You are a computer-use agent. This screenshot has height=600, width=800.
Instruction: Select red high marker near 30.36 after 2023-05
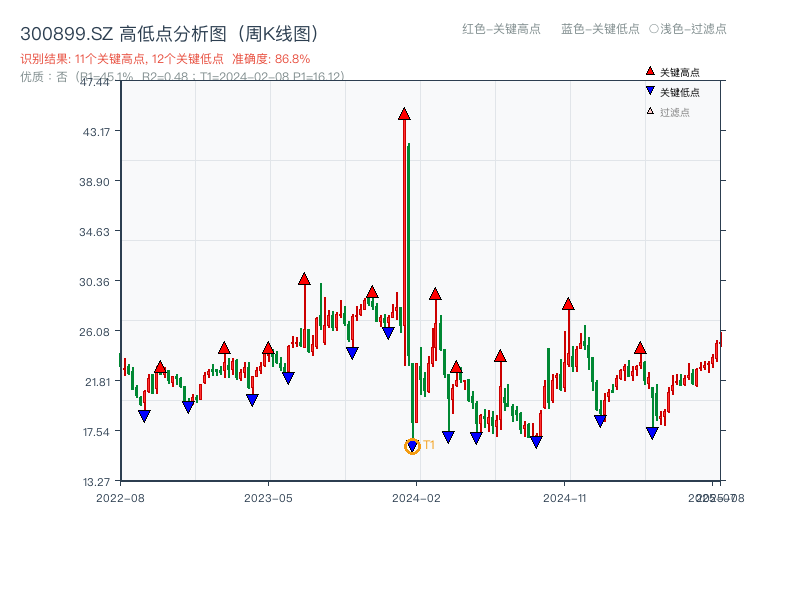(x=304, y=279)
